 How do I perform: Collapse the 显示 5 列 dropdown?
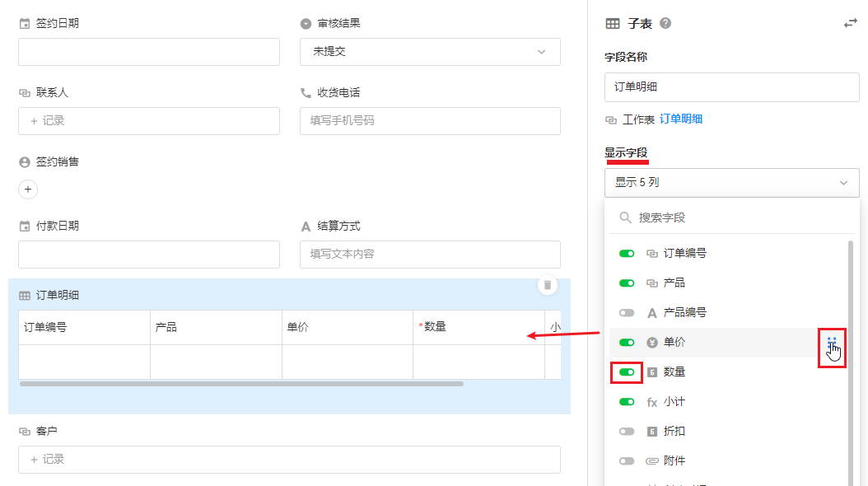(x=731, y=183)
